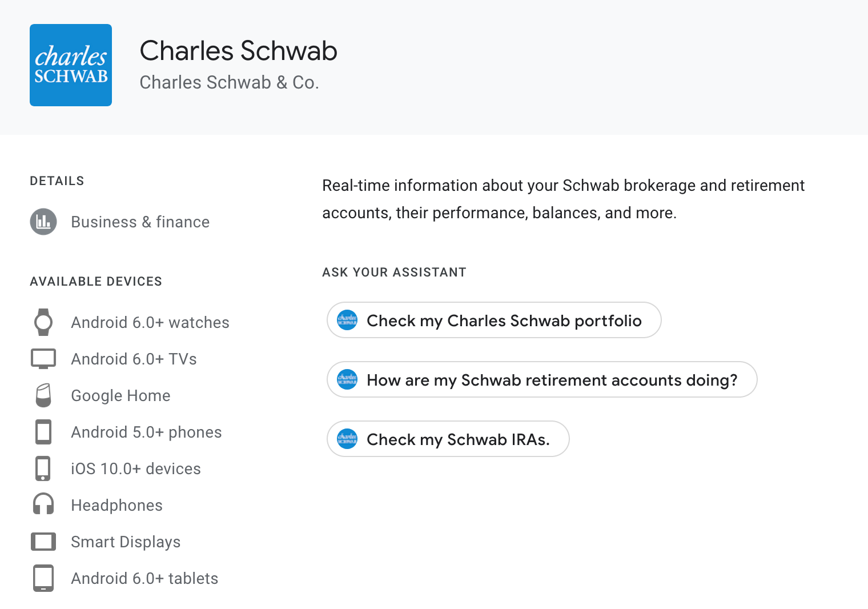
Task: Click the Charles Schwab logo thumbnail
Action: (x=71, y=65)
